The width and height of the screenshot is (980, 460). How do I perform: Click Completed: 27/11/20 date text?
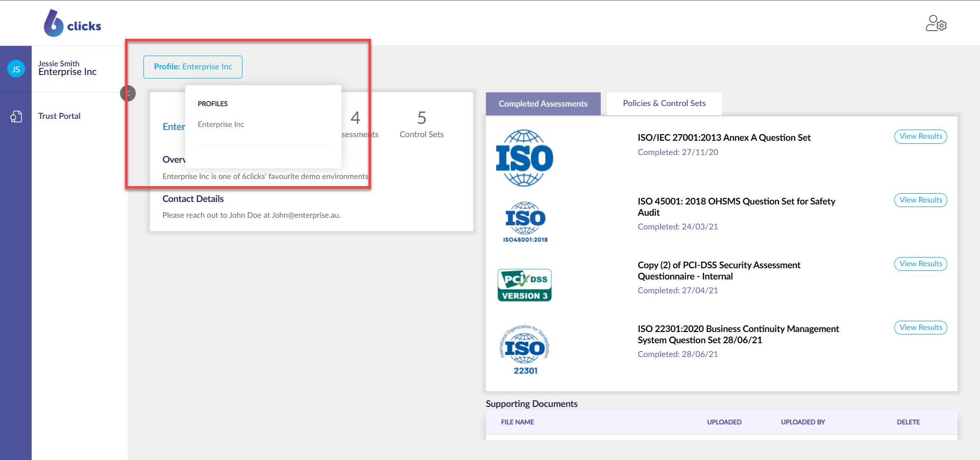click(x=678, y=152)
